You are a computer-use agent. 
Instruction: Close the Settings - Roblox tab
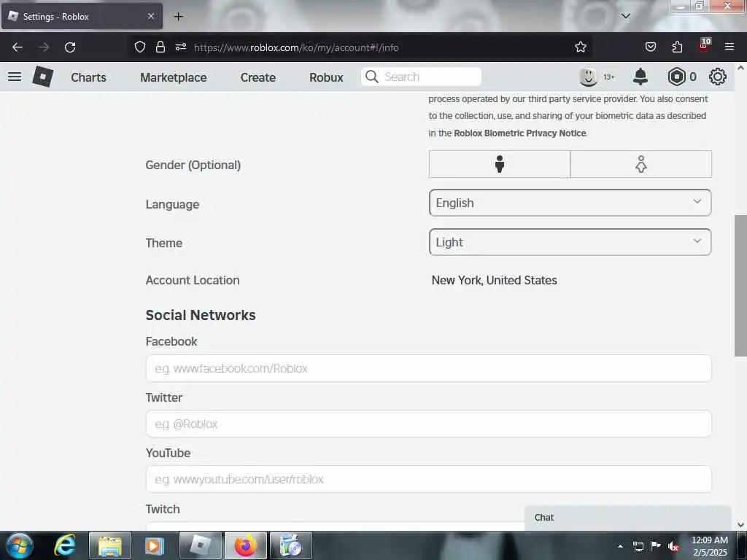(x=151, y=16)
